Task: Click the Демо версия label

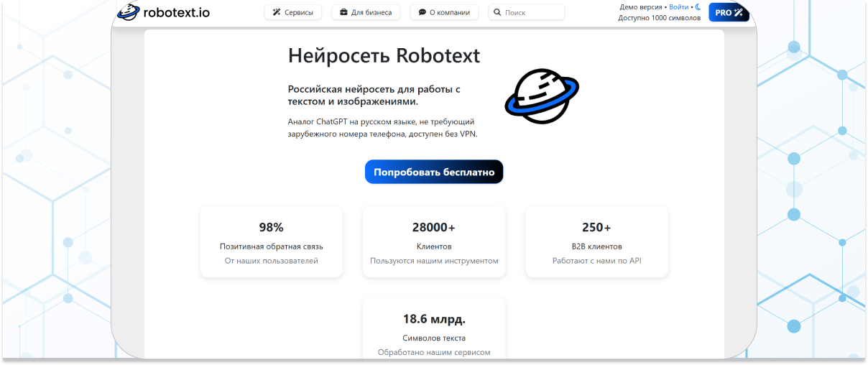Action: [x=641, y=7]
